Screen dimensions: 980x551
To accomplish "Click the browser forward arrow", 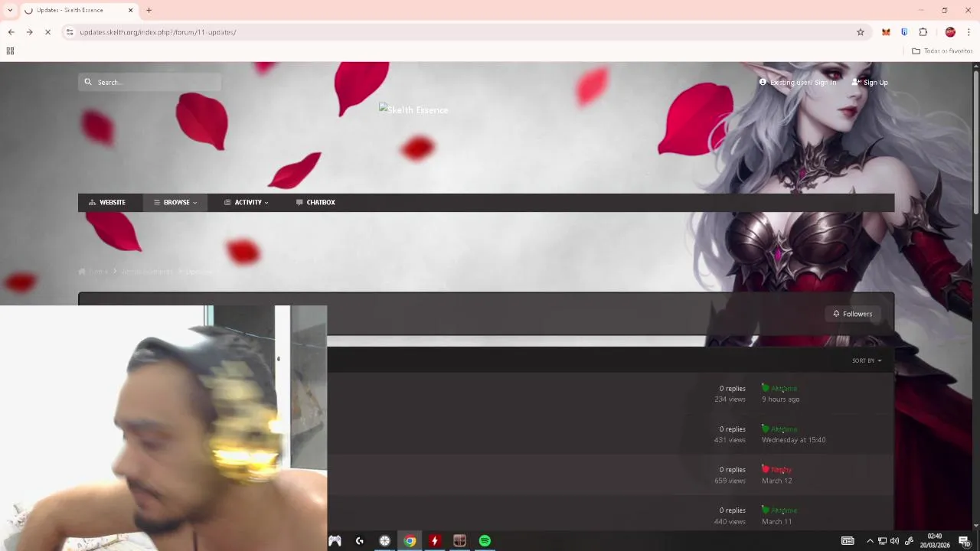I will 29,32.
